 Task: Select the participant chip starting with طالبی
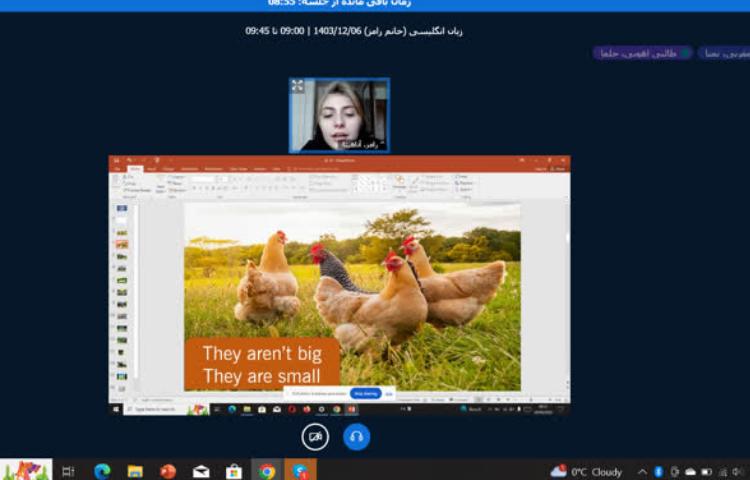[x=642, y=53]
